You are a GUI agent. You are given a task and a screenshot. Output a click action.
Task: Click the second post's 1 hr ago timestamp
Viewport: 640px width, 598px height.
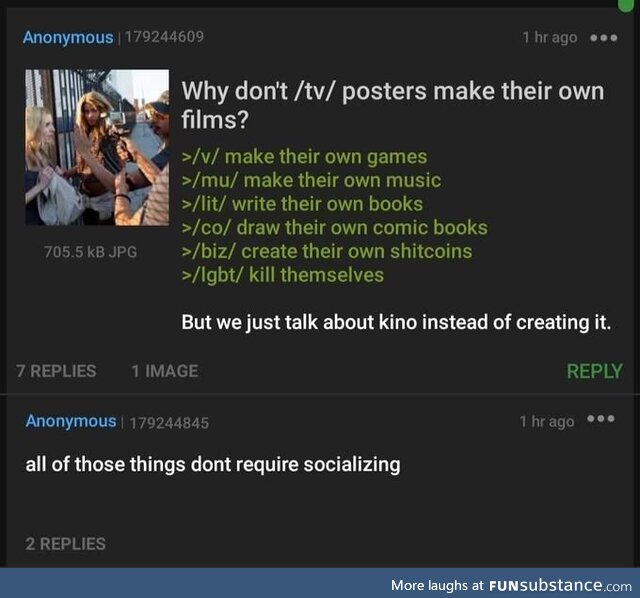pyautogui.click(x=547, y=421)
